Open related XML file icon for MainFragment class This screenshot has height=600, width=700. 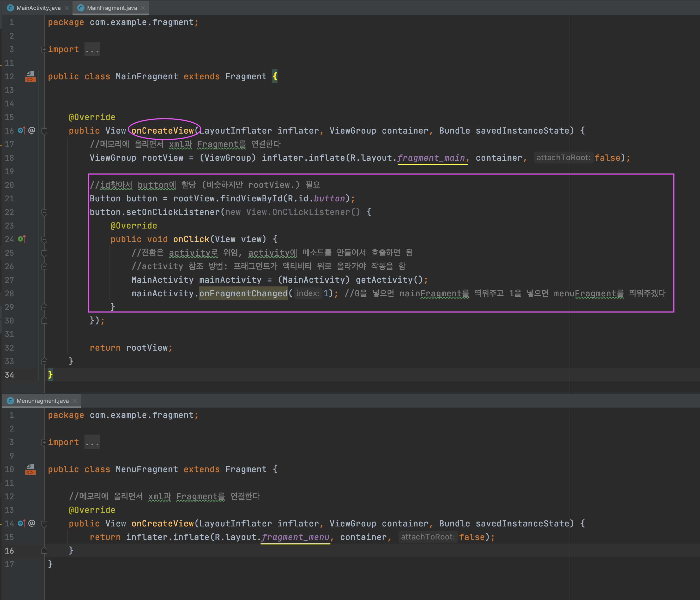(31, 77)
